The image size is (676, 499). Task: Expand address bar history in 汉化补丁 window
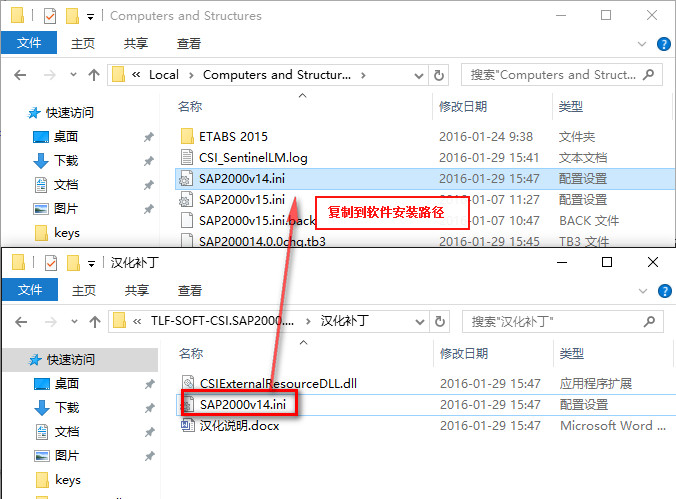click(x=419, y=322)
